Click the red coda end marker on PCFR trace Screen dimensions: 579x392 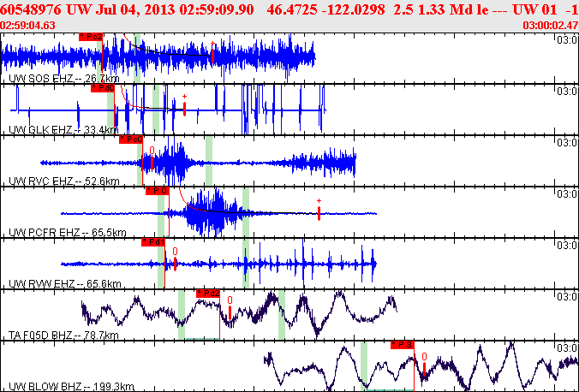point(319,211)
